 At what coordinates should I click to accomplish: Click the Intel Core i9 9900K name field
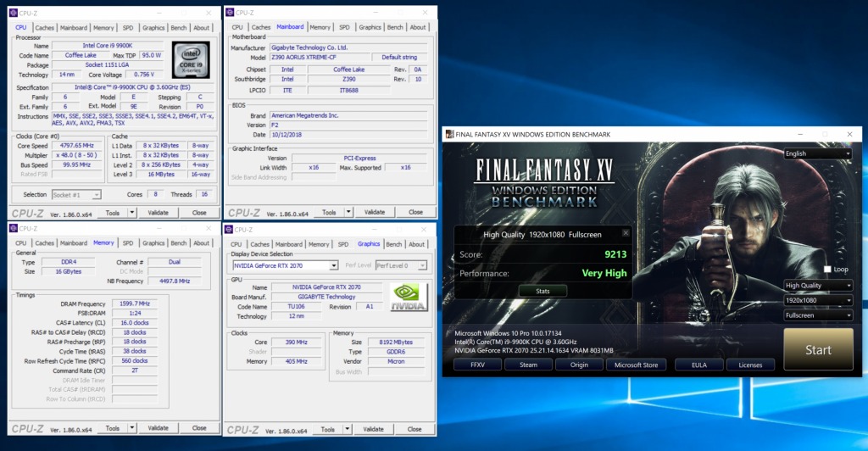point(108,46)
